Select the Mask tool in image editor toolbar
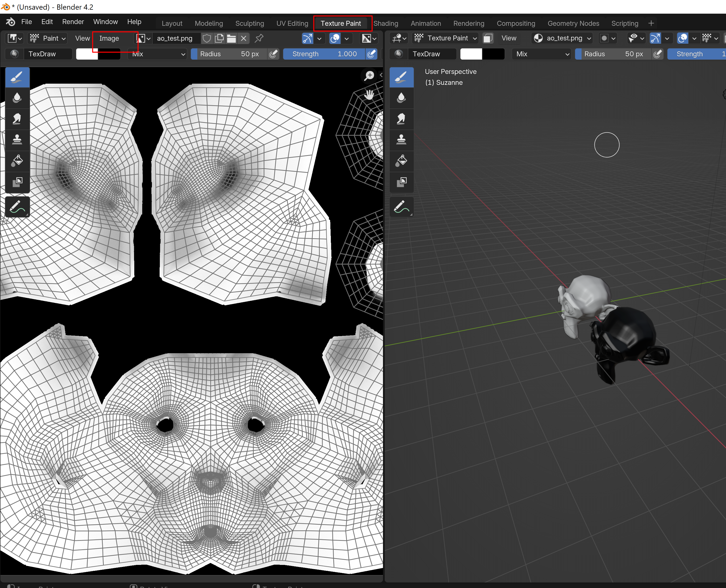The image size is (726, 588). click(x=17, y=182)
